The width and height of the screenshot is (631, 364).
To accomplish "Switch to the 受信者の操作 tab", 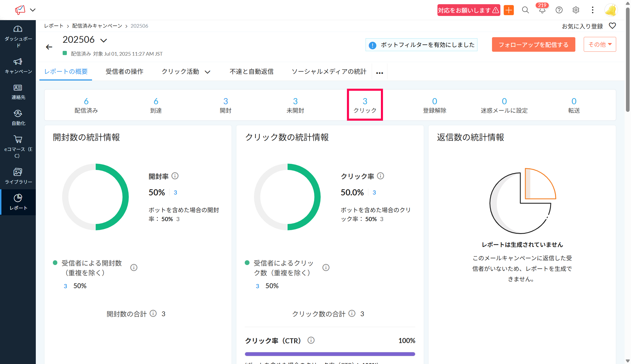I will [x=124, y=72].
